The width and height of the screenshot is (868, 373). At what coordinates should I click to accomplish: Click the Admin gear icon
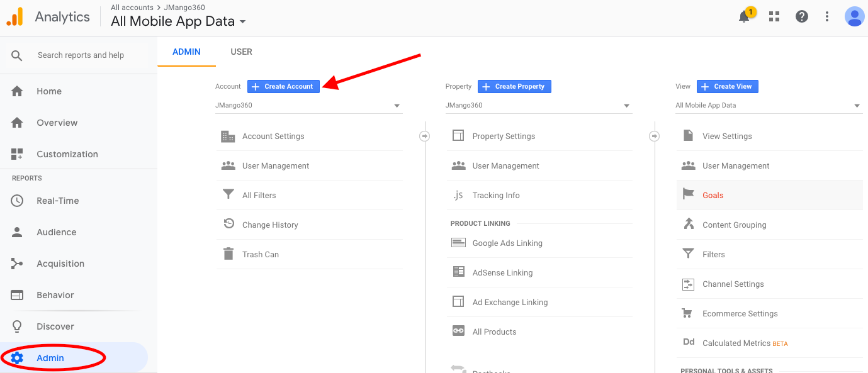point(17,358)
